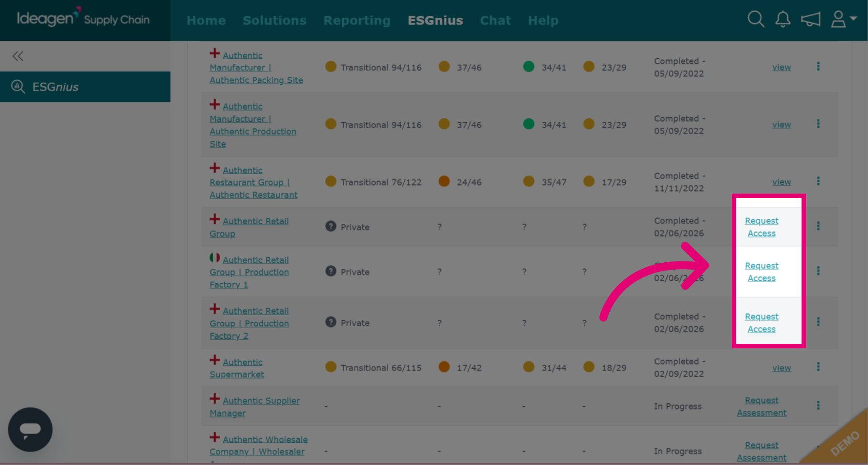The width and height of the screenshot is (868, 465).
Task: Select text 'Completed - 11/11/2022'
Action: pyautogui.click(x=679, y=182)
